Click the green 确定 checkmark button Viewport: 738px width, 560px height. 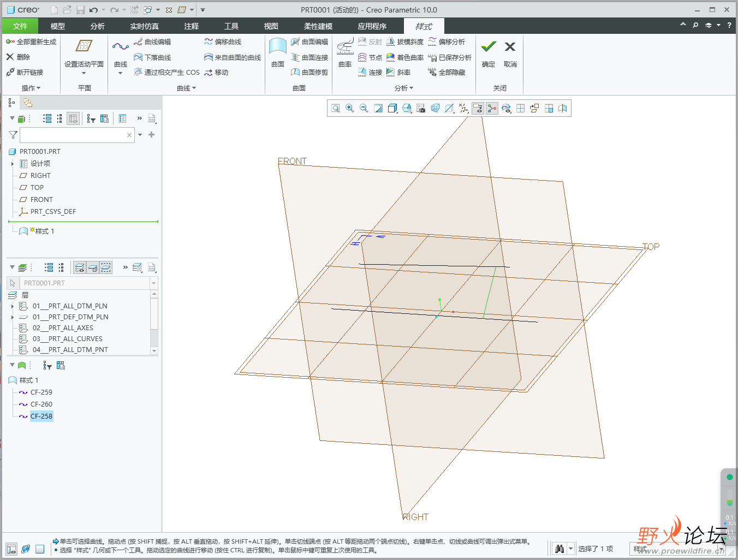489,47
